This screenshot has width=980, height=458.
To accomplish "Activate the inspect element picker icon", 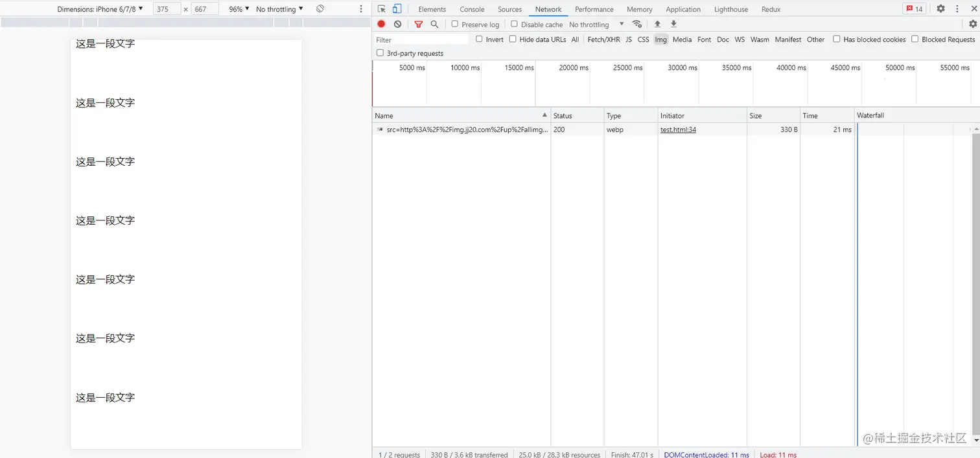I will (x=382, y=9).
